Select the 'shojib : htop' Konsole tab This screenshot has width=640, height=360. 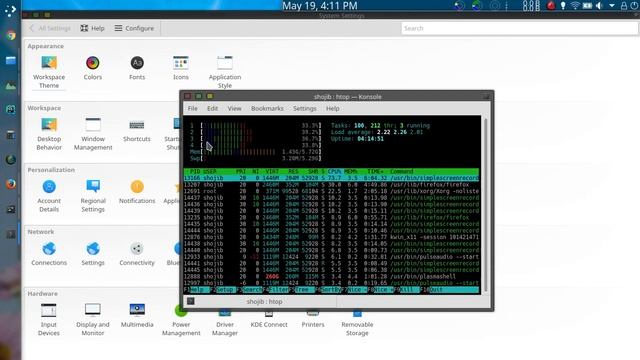pos(264,302)
